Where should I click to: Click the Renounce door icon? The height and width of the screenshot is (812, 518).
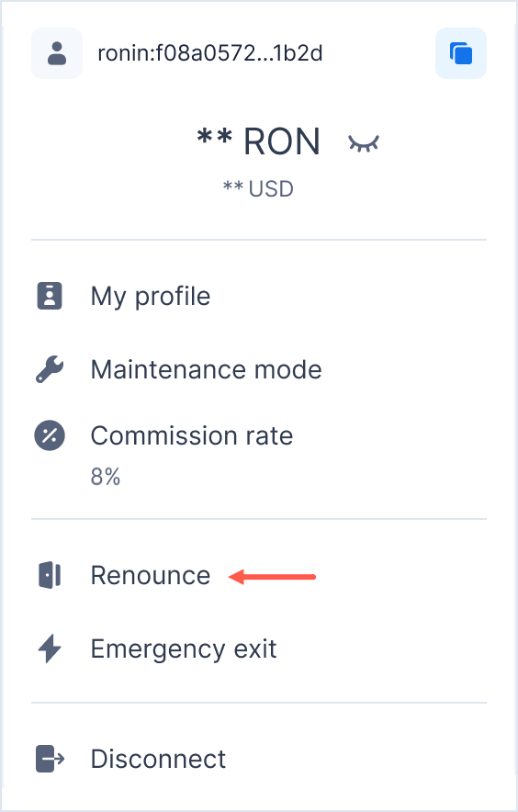pyautogui.click(x=50, y=575)
